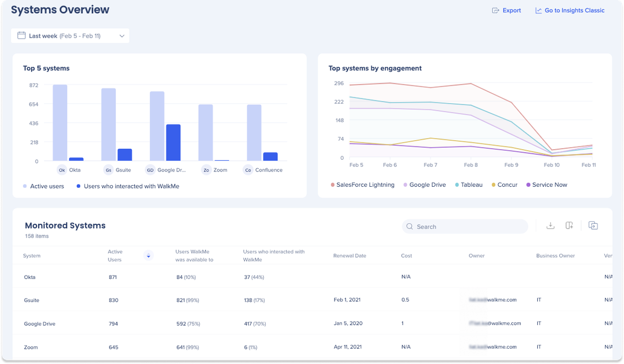
Task: Click the Confluence active users bar
Action: click(254, 132)
